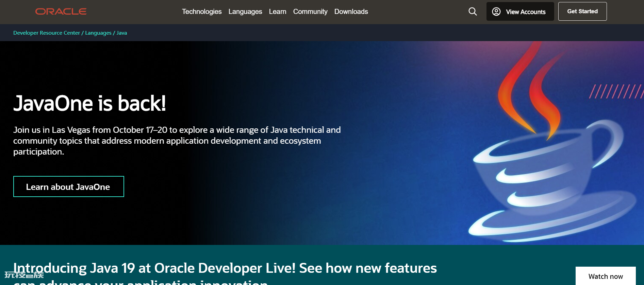Click Learn about JavaOne button
644x285 pixels.
[x=69, y=186]
